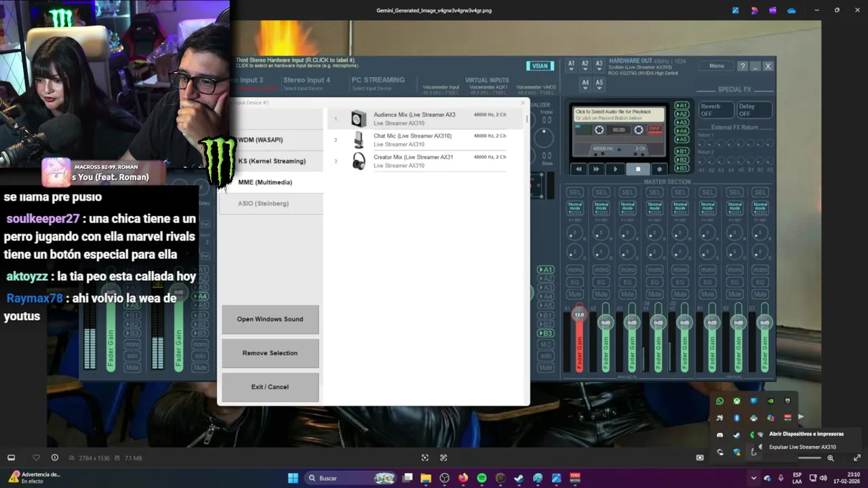Screen dimensions: 868x488
Task: Open Spotify from taskbar
Action: pyautogui.click(x=481, y=478)
